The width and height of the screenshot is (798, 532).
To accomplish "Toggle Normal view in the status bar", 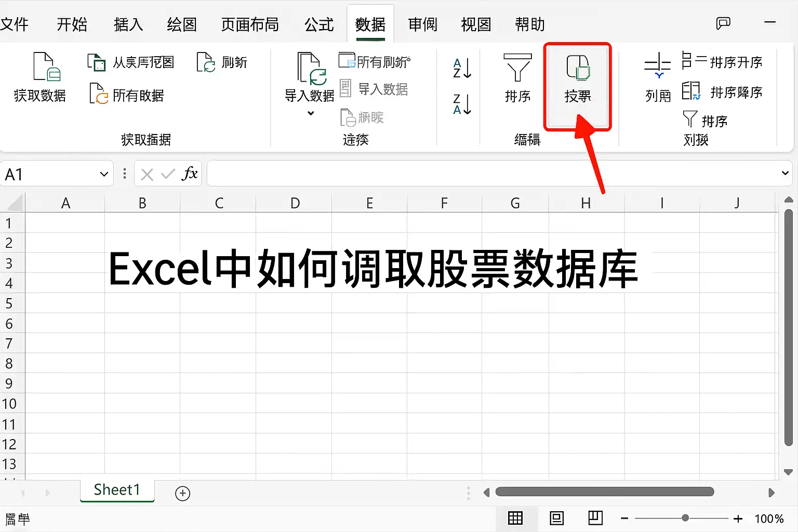I will pyautogui.click(x=516, y=518).
